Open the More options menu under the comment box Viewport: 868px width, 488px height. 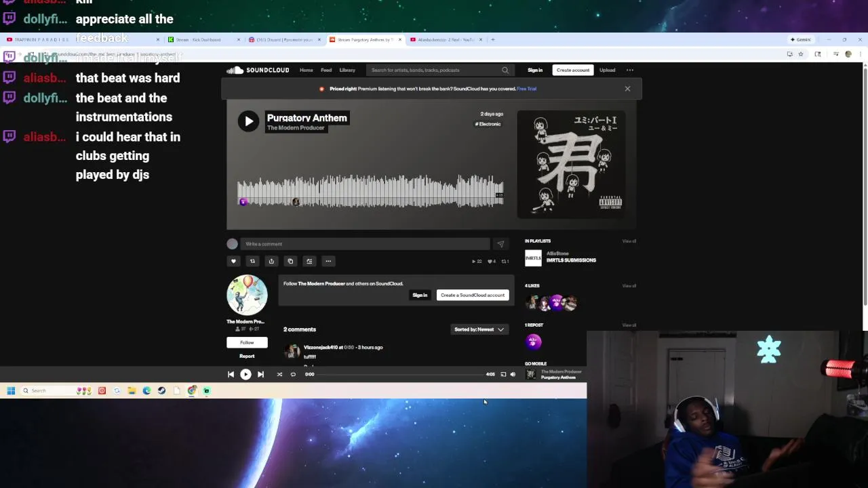(x=328, y=261)
